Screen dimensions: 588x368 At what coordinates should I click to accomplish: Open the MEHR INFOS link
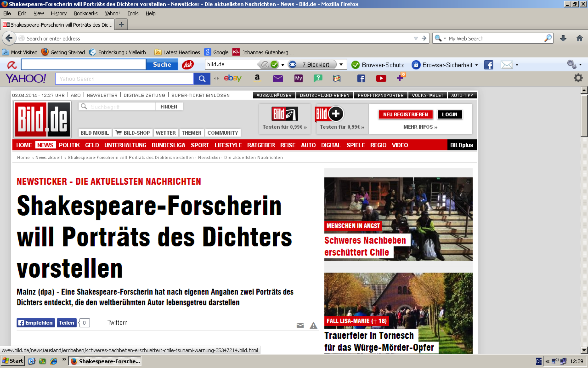pos(420,127)
